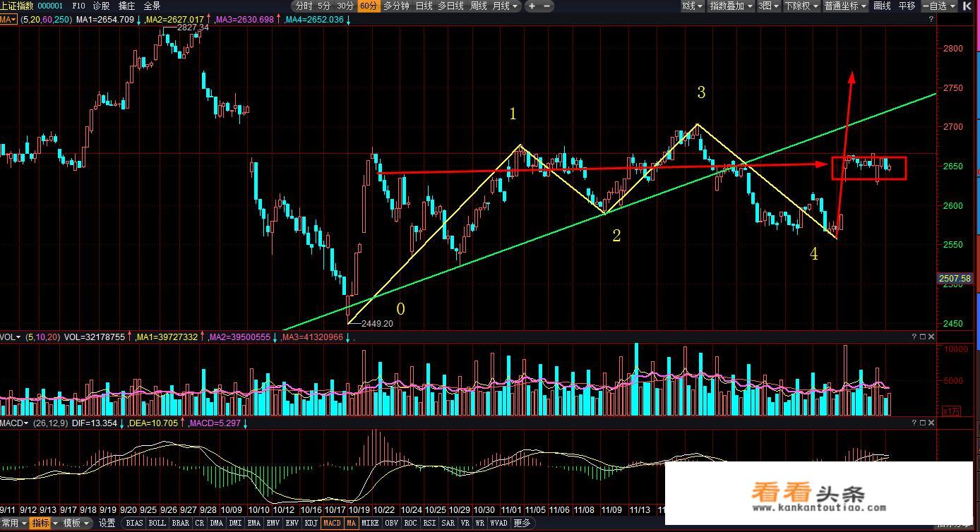
Task: Open the 下除权 adjustment dropdown
Action: pyautogui.click(x=801, y=6)
